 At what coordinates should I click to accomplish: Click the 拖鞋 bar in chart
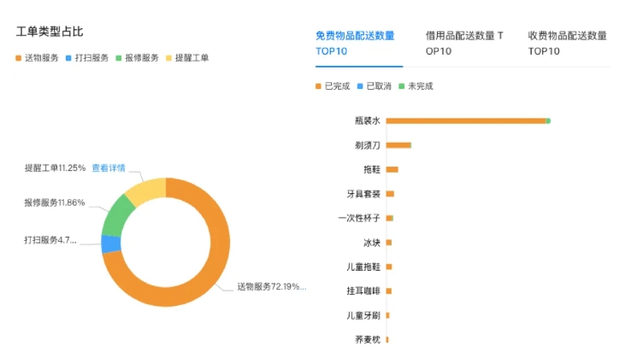pos(392,169)
